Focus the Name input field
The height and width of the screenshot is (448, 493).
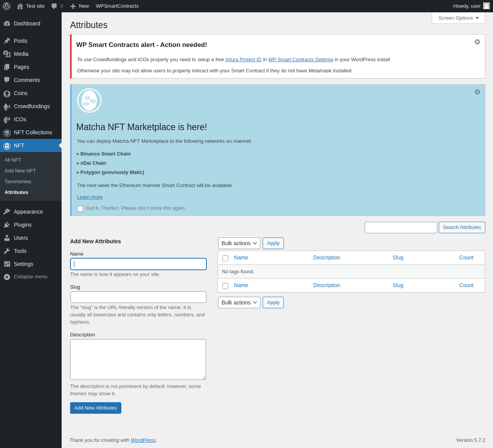pyautogui.click(x=138, y=264)
